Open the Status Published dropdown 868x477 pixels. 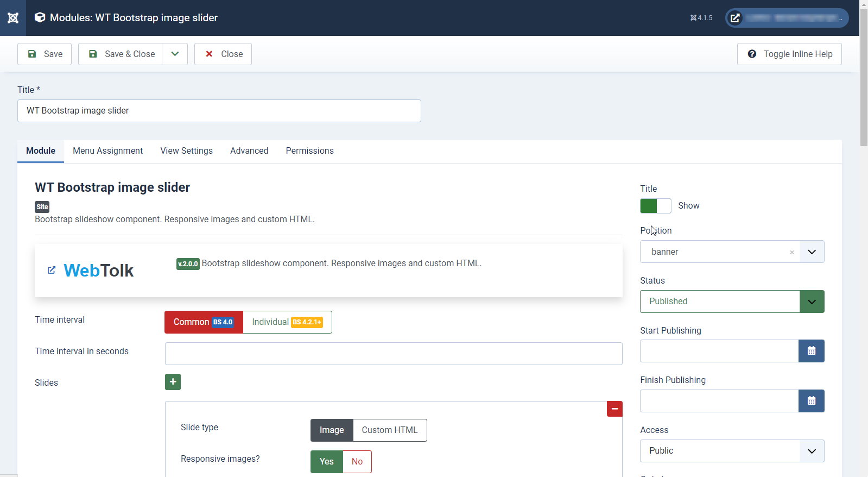(x=732, y=302)
